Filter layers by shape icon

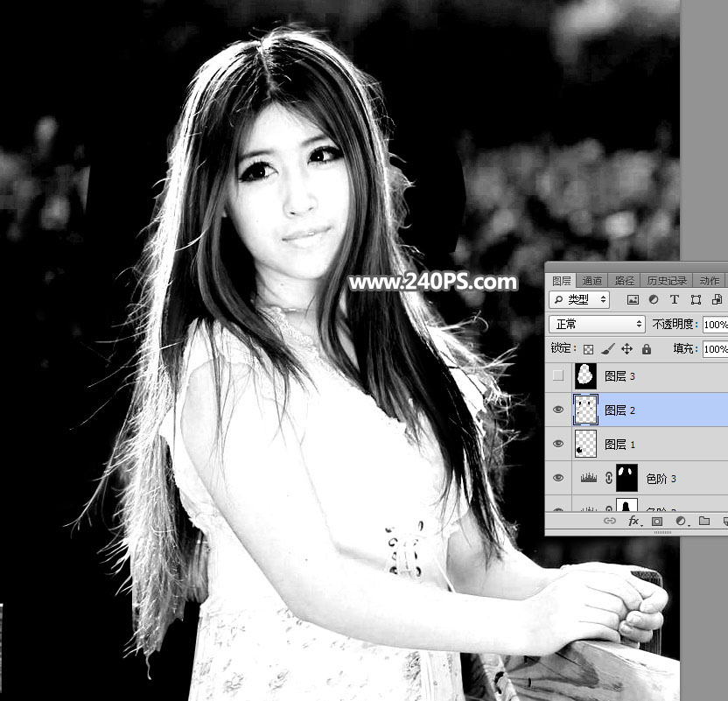point(696,300)
